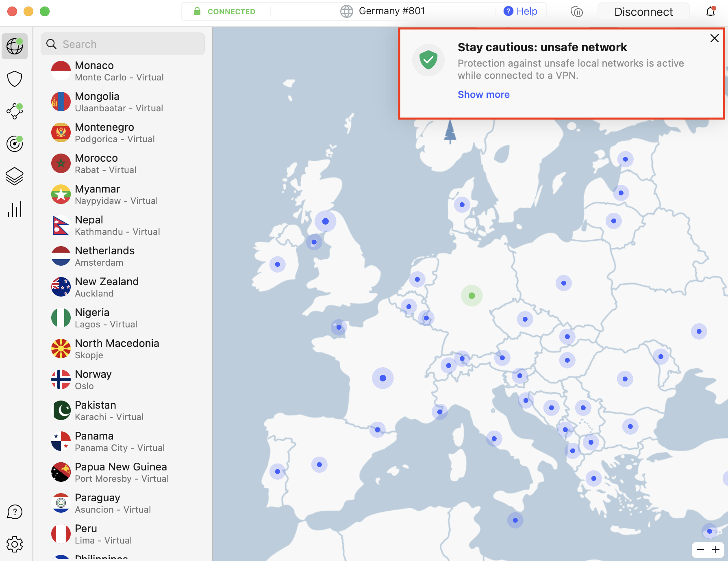Screen dimensions: 728x561
Task: Choose Norway Oslo in the server list
Action: 93,380
